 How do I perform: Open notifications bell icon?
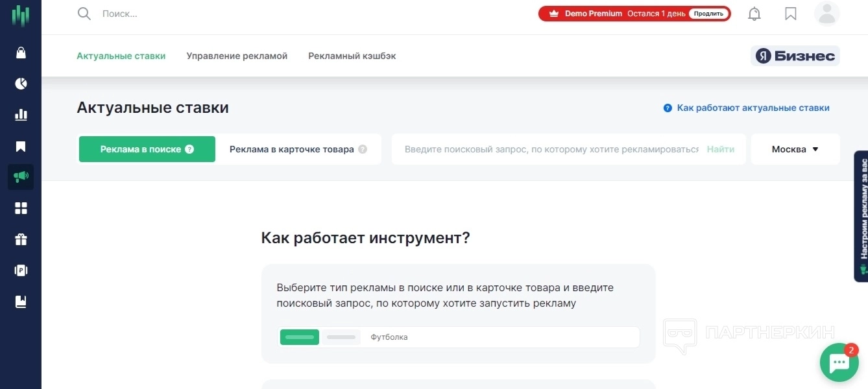754,14
